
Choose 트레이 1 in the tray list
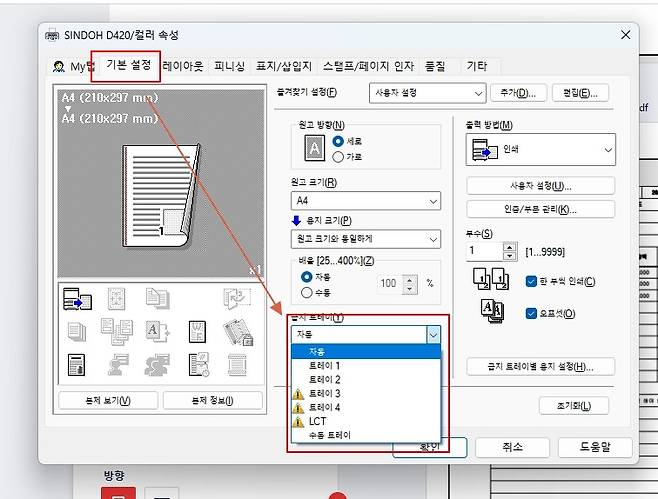click(366, 366)
